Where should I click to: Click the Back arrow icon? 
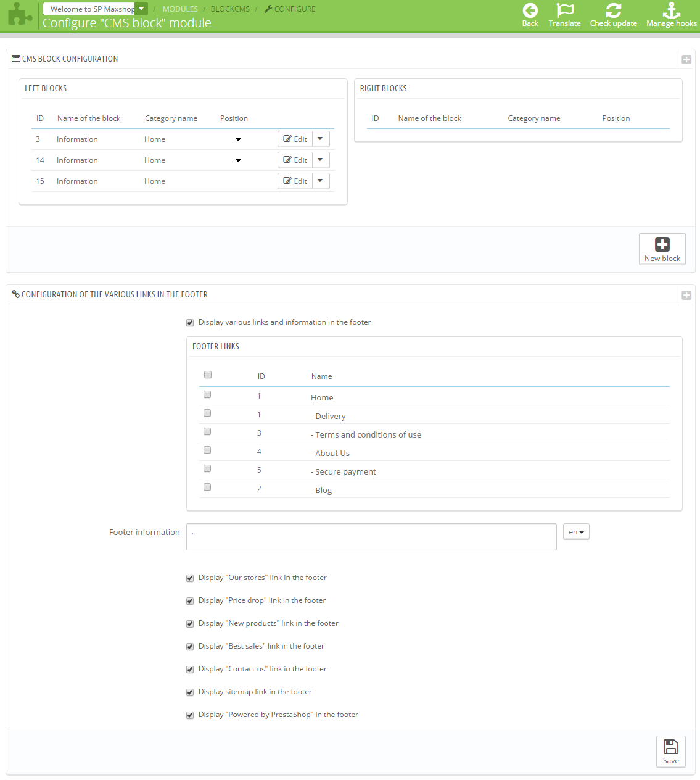pyautogui.click(x=530, y=10)
